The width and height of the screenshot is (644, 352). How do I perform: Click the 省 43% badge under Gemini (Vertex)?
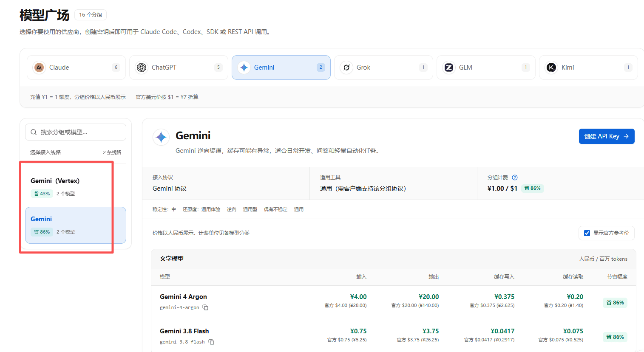(x=42, y=194)
